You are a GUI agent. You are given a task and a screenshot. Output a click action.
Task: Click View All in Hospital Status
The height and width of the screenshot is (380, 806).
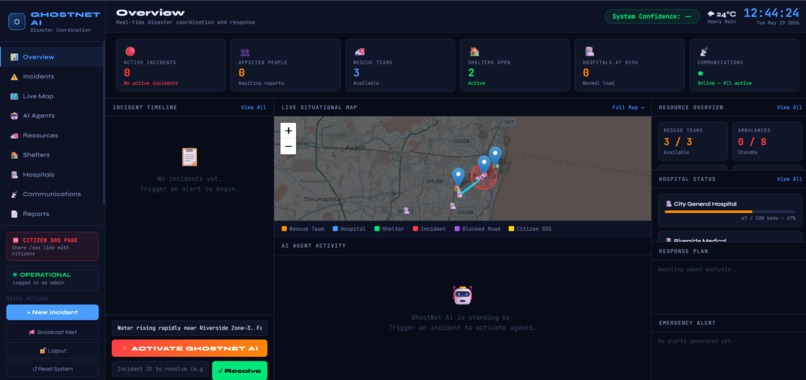(789, 179)
